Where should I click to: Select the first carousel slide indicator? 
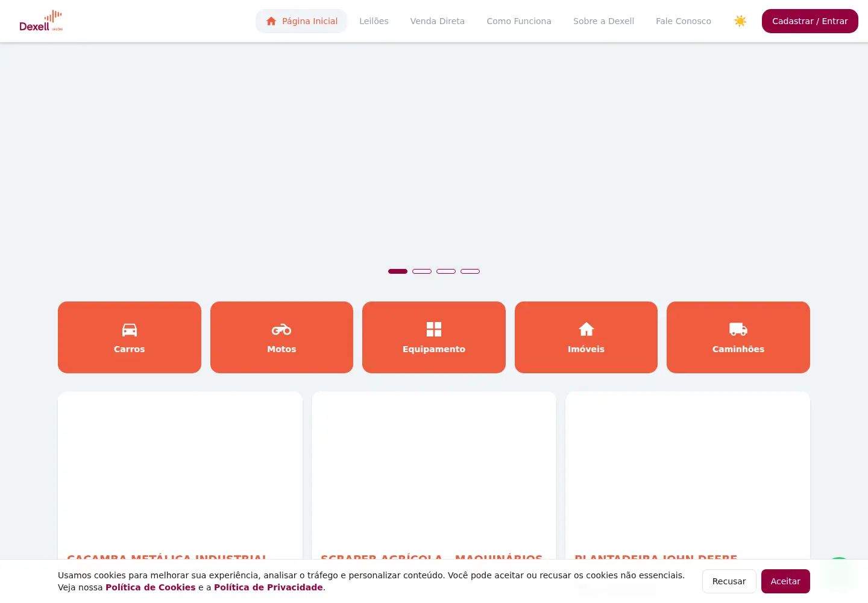398,271
